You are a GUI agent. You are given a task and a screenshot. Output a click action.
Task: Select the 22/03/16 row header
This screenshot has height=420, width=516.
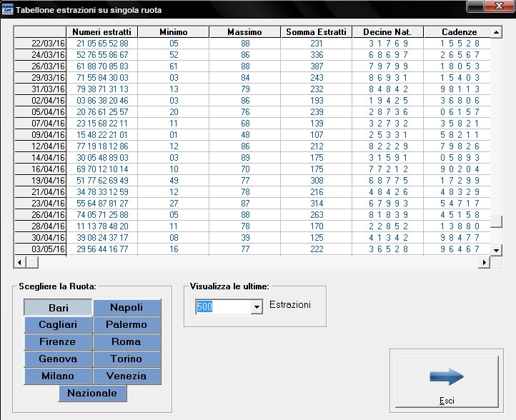[x=40, y=44]
